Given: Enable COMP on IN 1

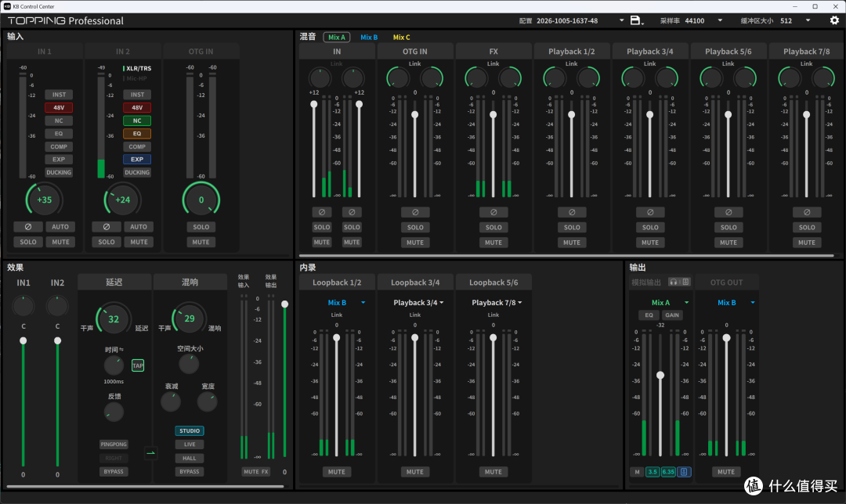Looking at the screenshot, I should tap(59, 146).
